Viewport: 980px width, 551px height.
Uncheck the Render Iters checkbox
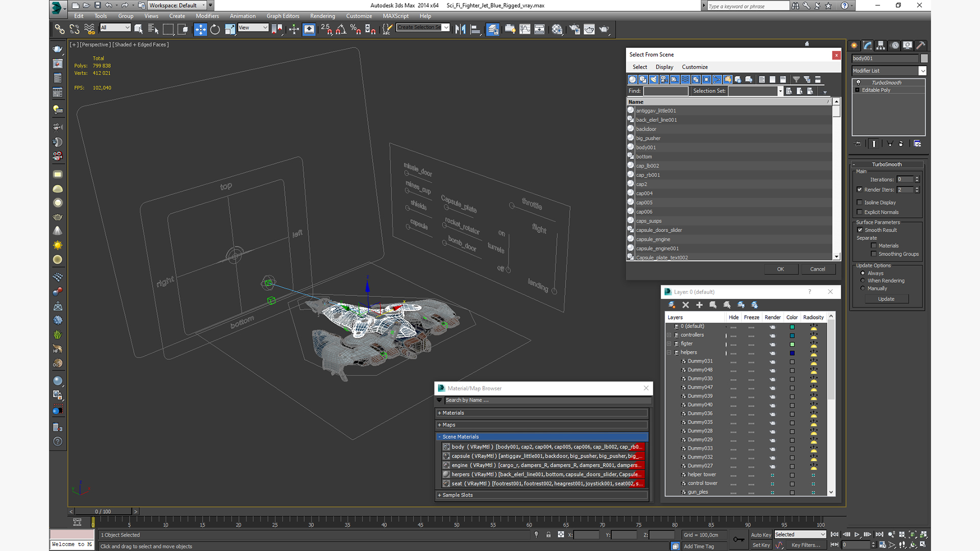(x=860, y=190)
